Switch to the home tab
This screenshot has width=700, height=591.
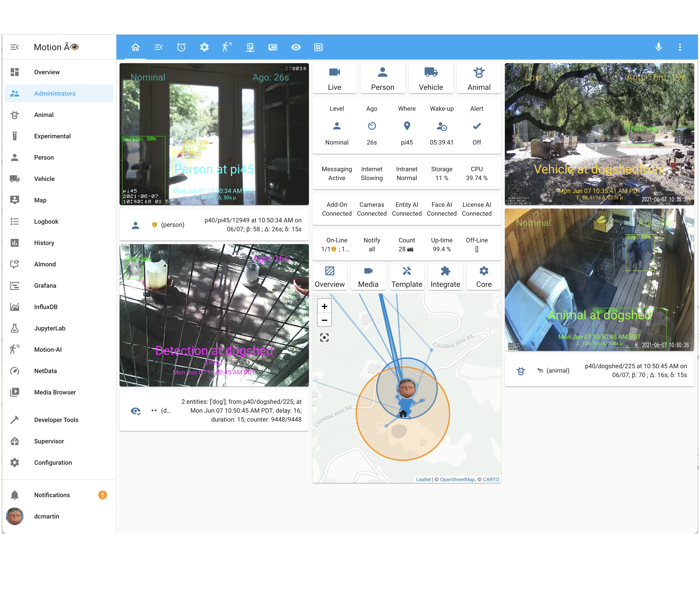click(x=135, y=47)
